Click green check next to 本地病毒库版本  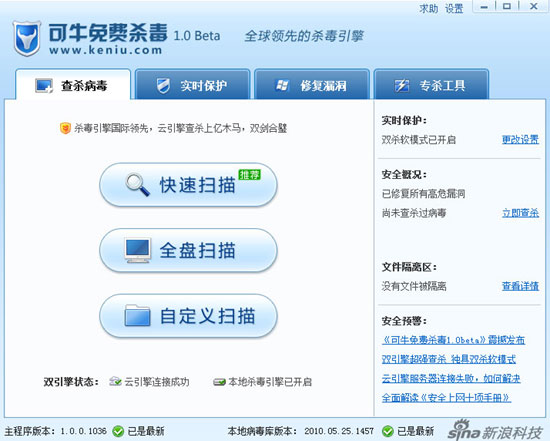[388, 431]
